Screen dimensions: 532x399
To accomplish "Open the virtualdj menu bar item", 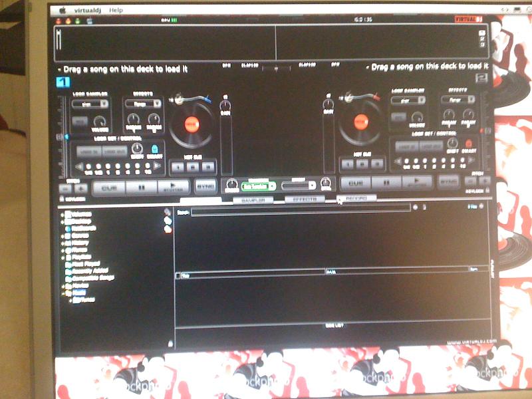I will click(x=88, y=11).
